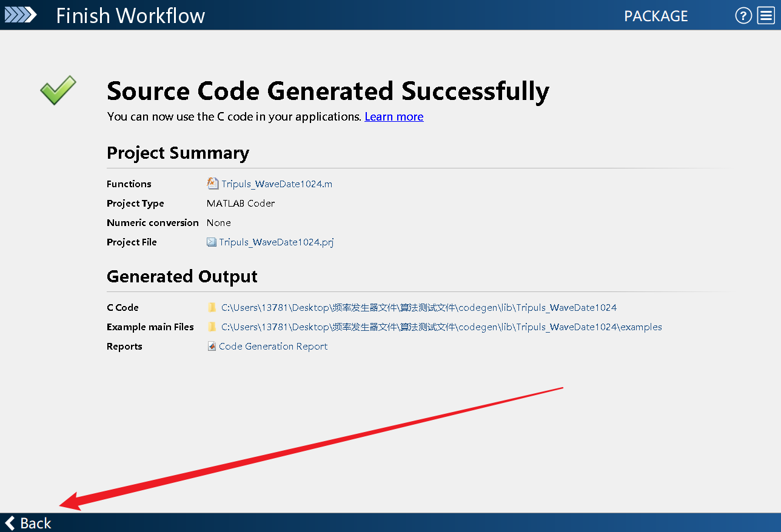Open Tripuls_WaveDate1024.m function file link

(x=277, y=184)
